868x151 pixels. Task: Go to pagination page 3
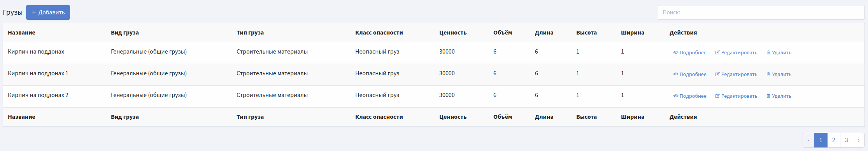[846, 140]
